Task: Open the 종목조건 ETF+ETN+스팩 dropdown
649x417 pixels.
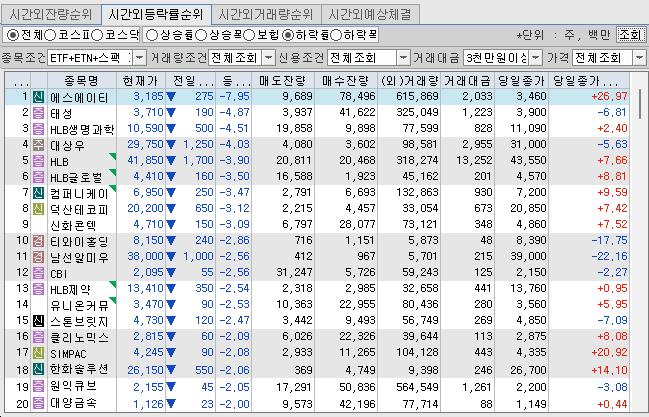Action: tap(139, 58)
